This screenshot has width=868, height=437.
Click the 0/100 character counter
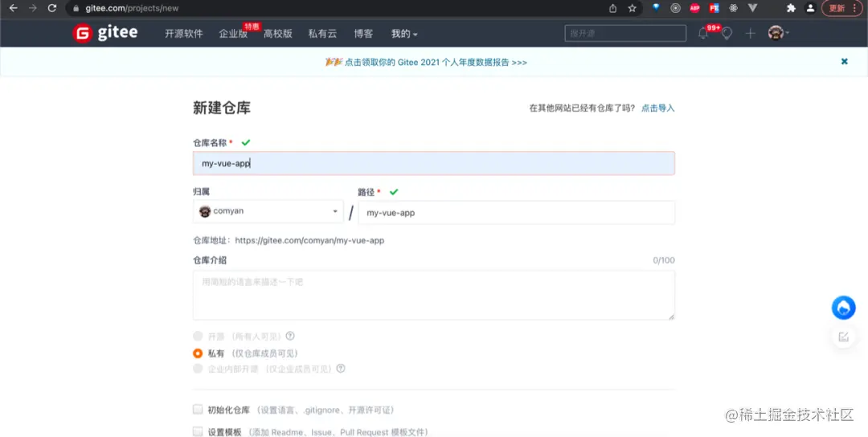tap(664, 260)
